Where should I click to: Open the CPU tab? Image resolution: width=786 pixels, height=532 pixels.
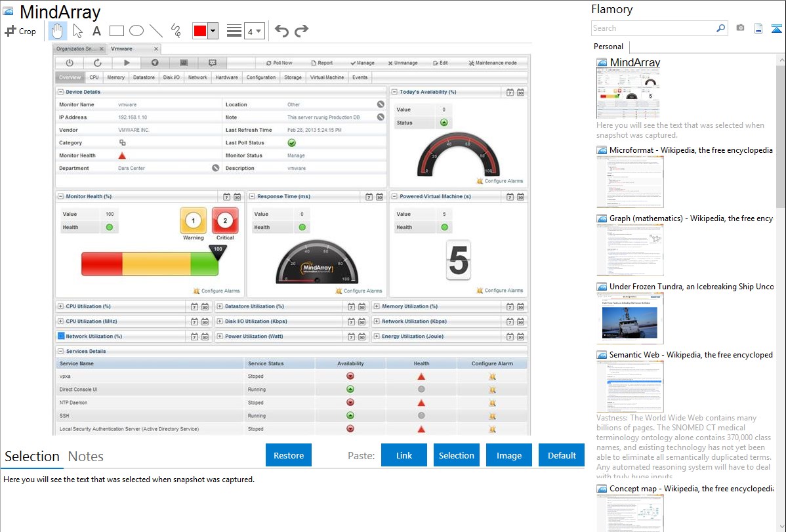[x=94, y=77]
